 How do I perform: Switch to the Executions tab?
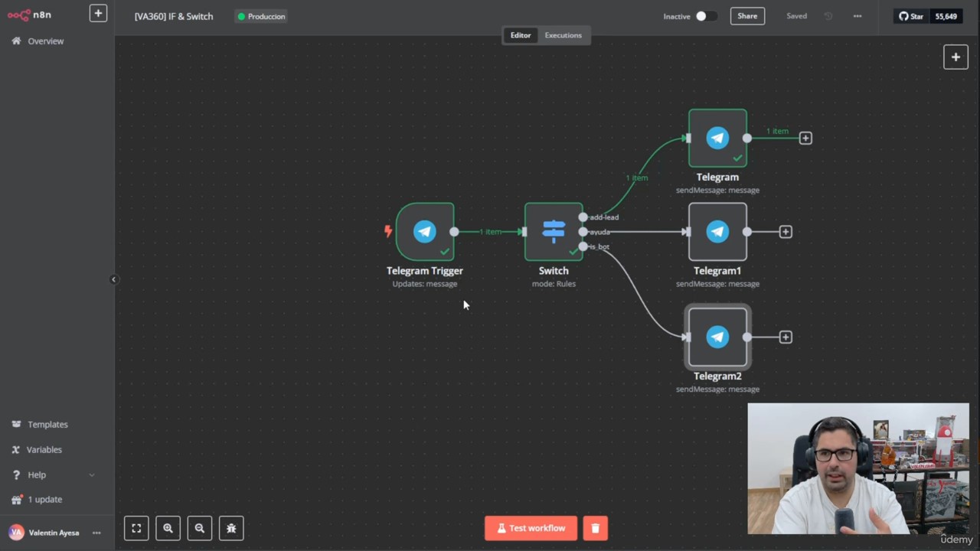(563, 35)
